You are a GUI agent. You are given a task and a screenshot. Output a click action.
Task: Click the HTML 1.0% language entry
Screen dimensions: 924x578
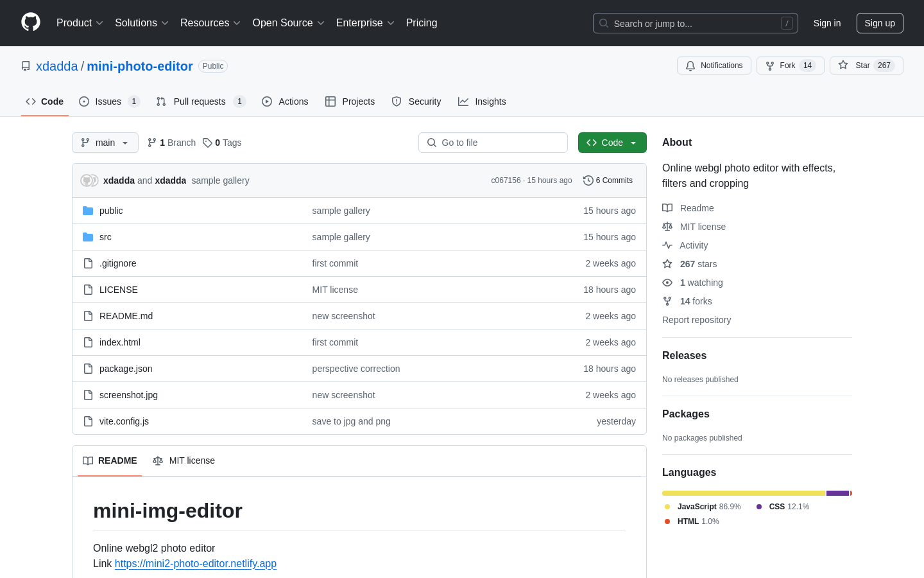click(692, 521)
